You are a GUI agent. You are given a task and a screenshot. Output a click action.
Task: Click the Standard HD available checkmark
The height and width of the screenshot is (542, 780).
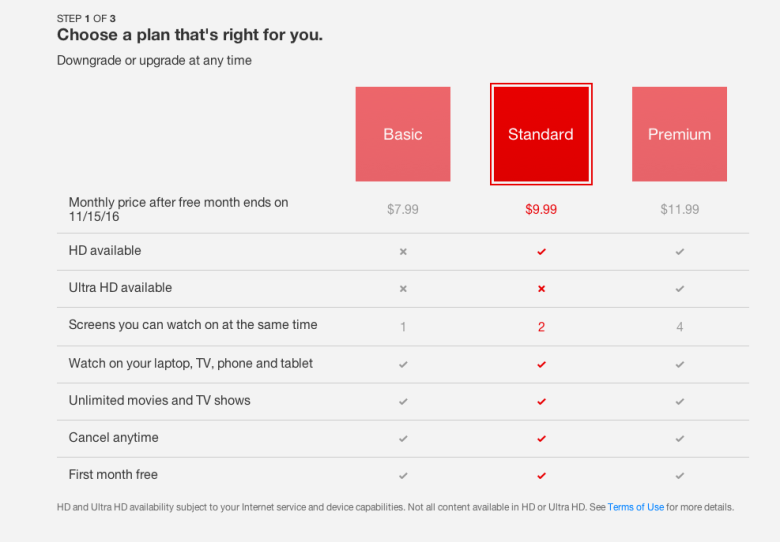[x=541, y=252]
